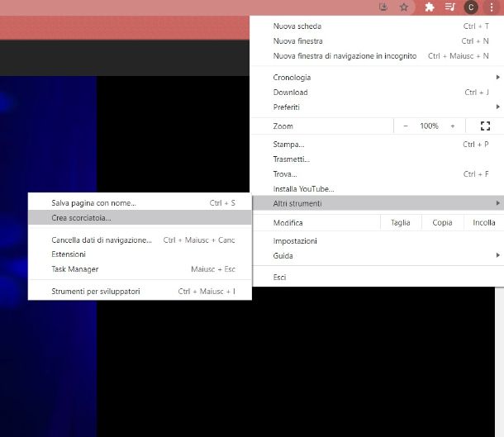Choose Trova... from the menu

(378, 173)
